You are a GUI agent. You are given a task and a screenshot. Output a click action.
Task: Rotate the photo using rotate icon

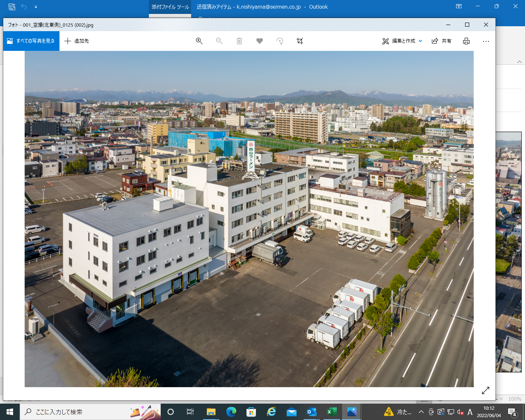pyautogui.click(x=280, y=41)
